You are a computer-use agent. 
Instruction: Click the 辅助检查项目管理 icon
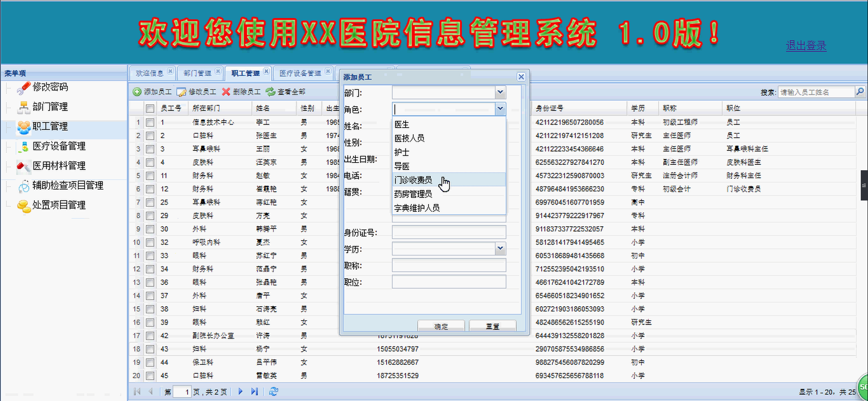24,186
